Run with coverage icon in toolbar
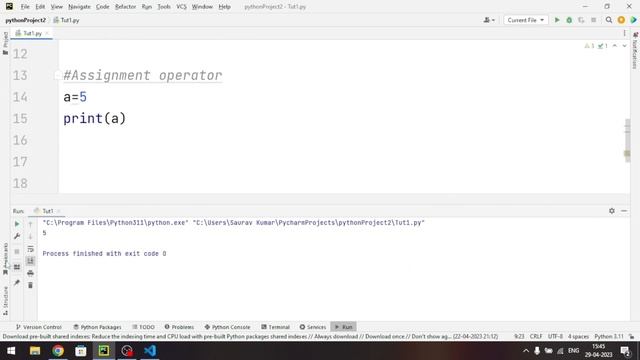This screenshot has width=640, height=360. pyautogui.click(x=581, y=20)
